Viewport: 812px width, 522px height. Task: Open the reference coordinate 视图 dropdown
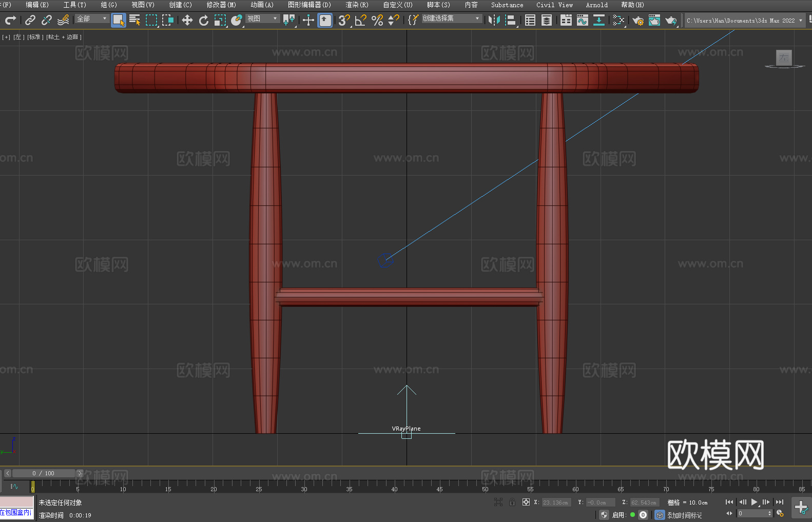(x=262, y=18)
